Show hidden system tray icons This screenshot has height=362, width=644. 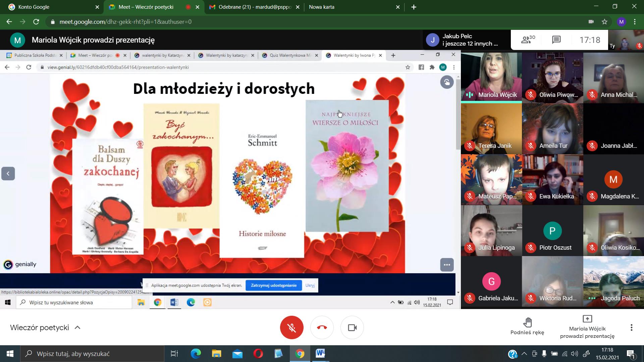(524, 354)
